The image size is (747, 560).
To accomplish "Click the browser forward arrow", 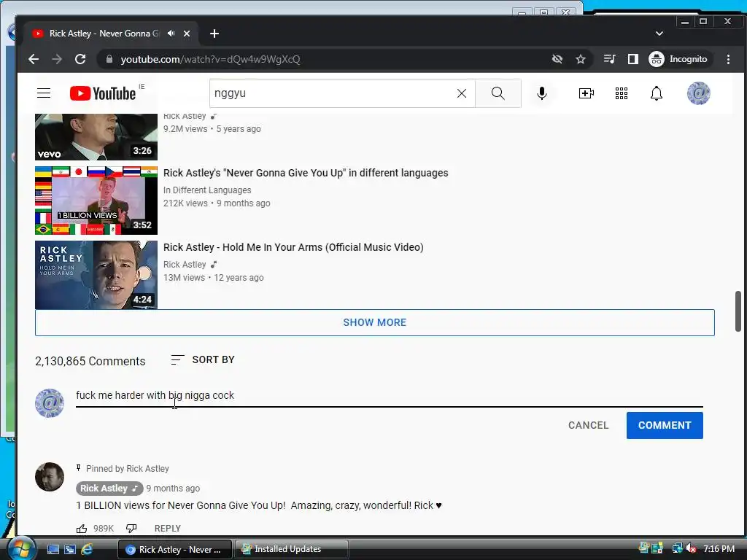I will tap(57, 59).
